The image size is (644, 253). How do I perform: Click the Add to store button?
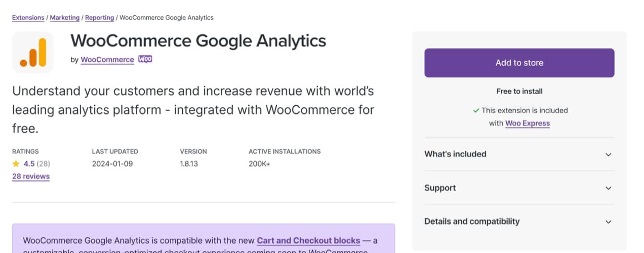pyautogui.click(x=519, y=63)
